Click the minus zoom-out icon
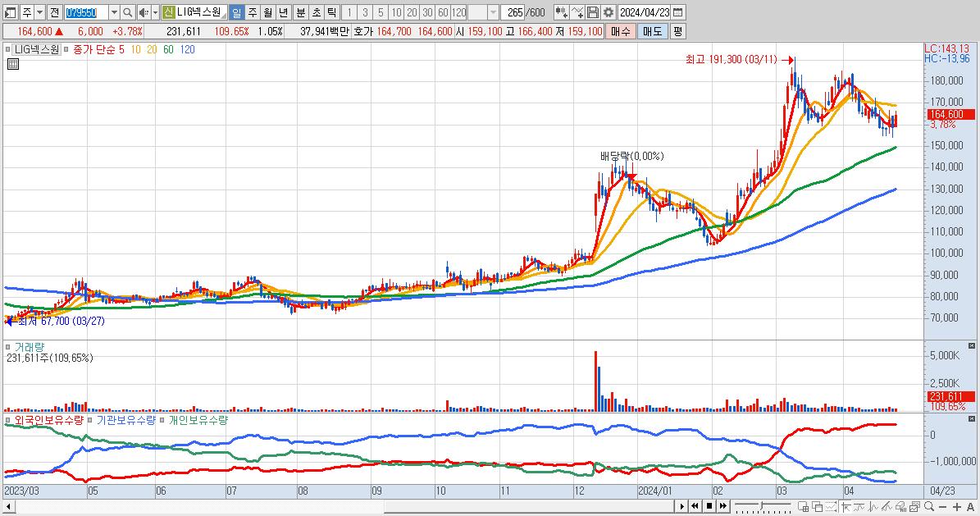Image resolution: width=980 pixels, height=516 pixels. pyautogui.click(x=943, y=507)
